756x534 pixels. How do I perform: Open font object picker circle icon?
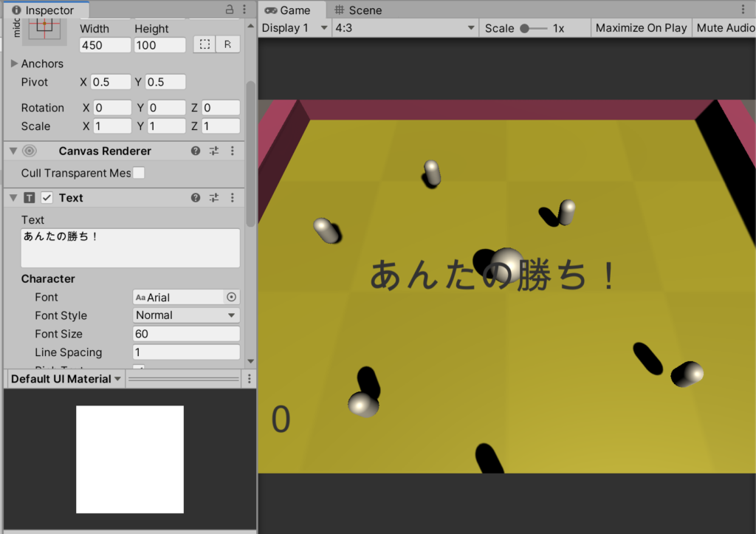click(231, 297)
